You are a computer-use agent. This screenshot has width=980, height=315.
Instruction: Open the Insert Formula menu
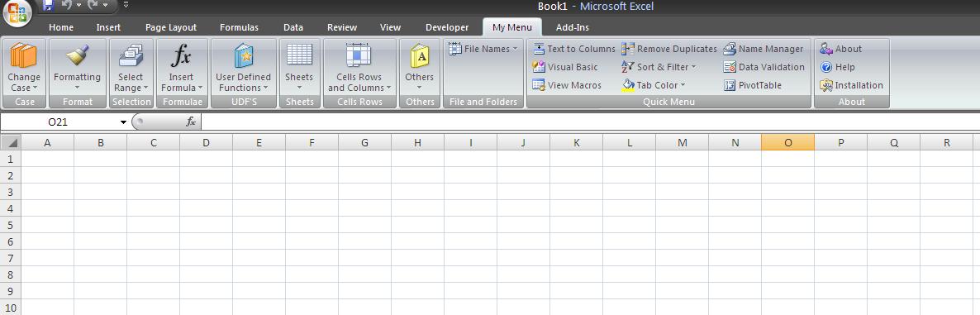click(181, 67)
